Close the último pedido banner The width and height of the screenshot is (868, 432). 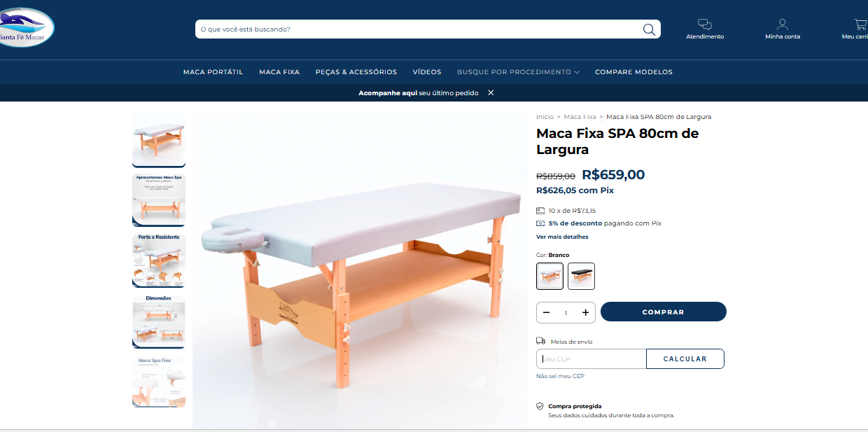click(x=491, y=92)
